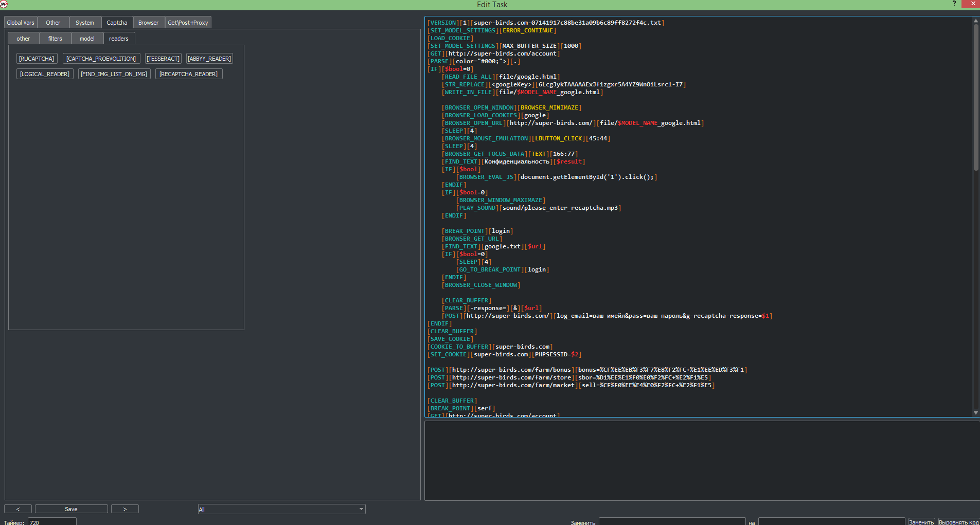The width and height of the screenshot is (980, 525).
Task: Switch to the Other top tab
Action: click(x=53, y=23)
